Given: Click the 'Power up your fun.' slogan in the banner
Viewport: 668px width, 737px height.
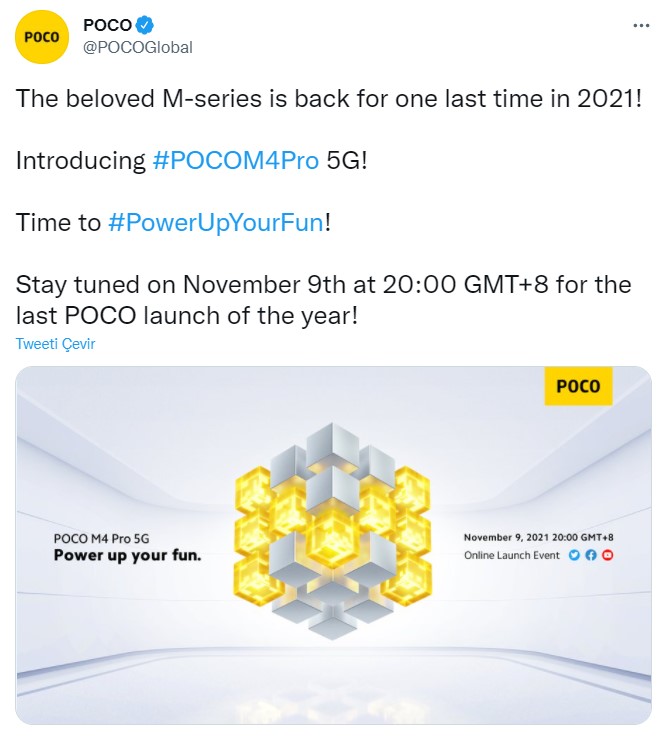Looking at the screenshot, I should click(x=127, y=556).
